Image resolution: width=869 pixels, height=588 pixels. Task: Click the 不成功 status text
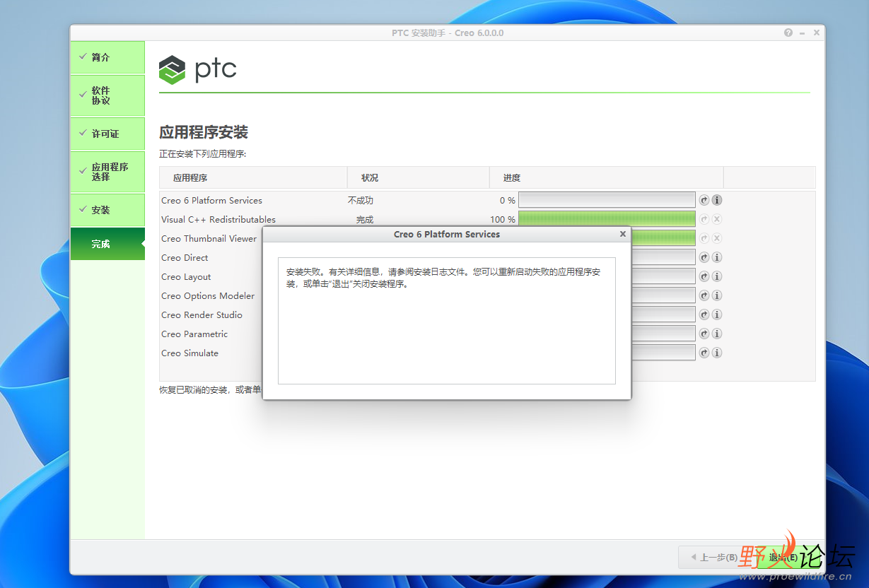click(361, 201)
